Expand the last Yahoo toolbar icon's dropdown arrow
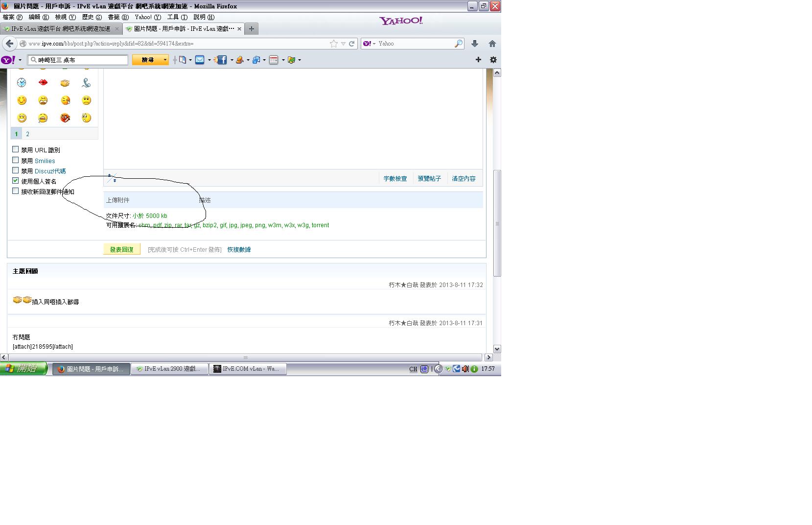 (299, 60)
